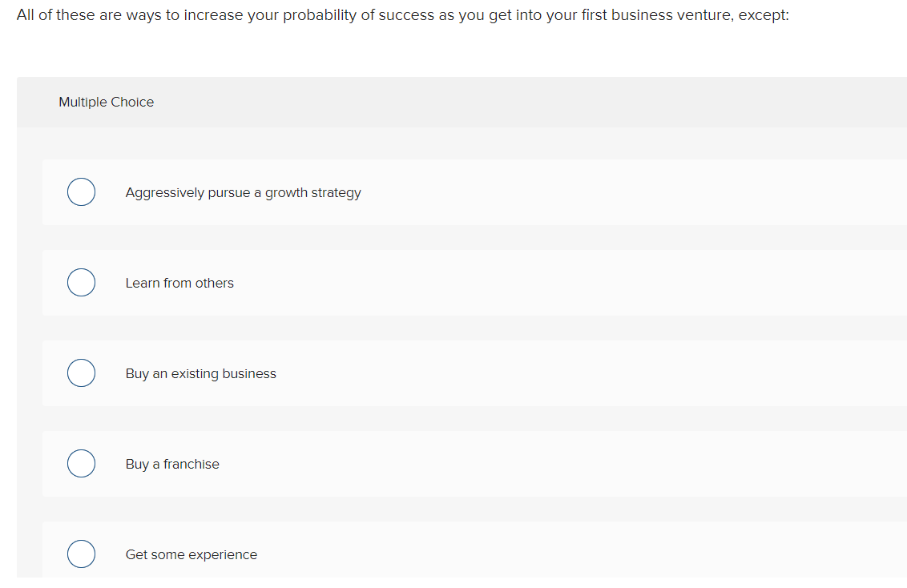
Task: Select the radio button for Aggressively pursue a growth strategy
Action: (x=81, y=193)
